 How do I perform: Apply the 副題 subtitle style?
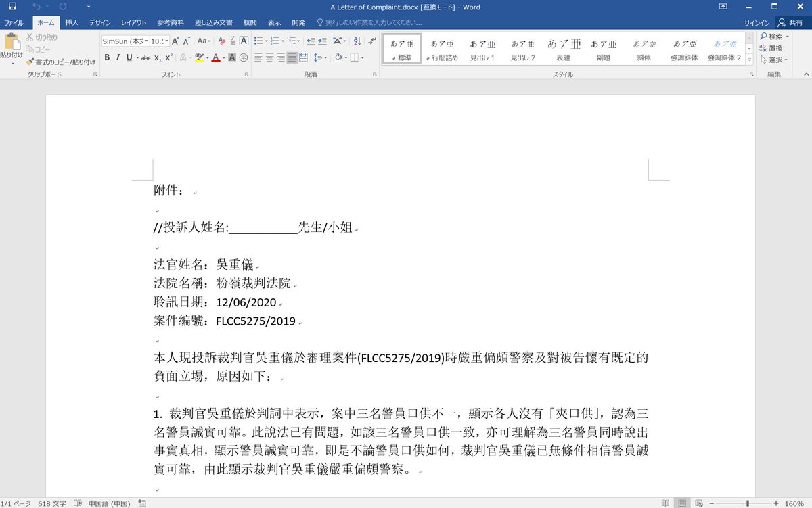coord(604,49)
